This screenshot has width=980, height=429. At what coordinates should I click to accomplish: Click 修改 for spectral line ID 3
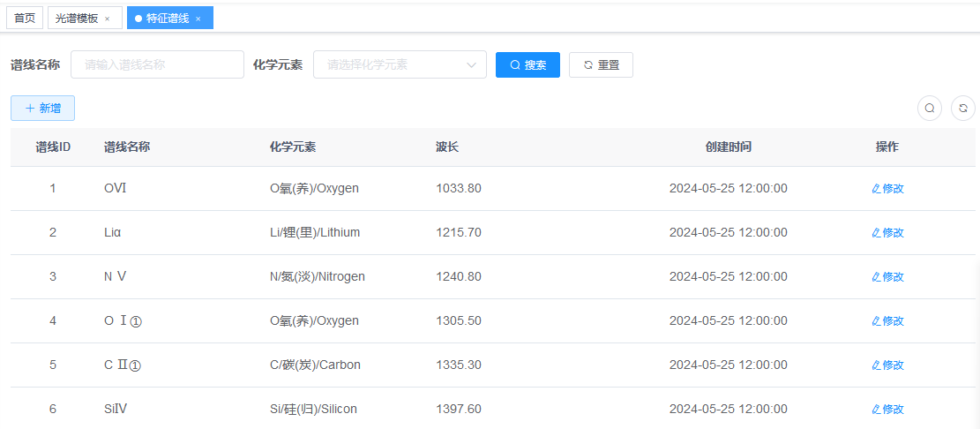[x=887, y=276]
